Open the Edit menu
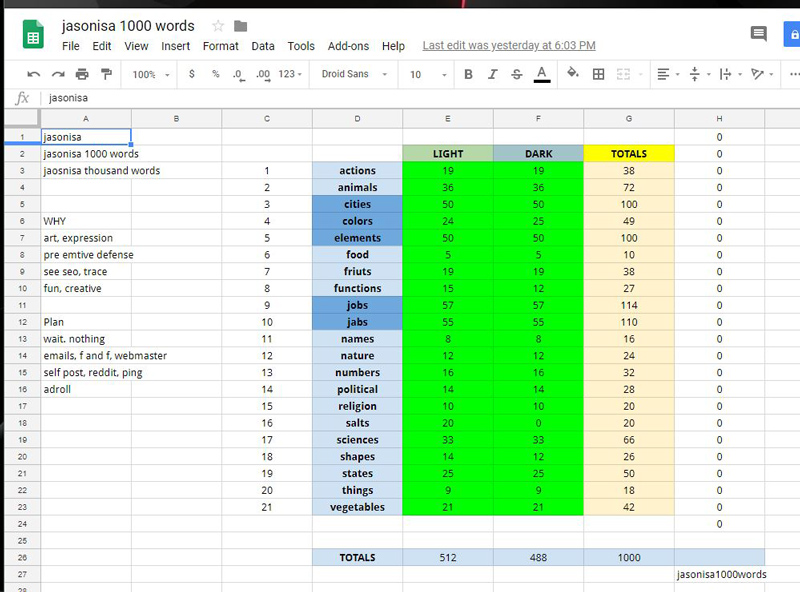Image resolution: width=800 pixels, height=592 pixels. (x=102, y=46)
